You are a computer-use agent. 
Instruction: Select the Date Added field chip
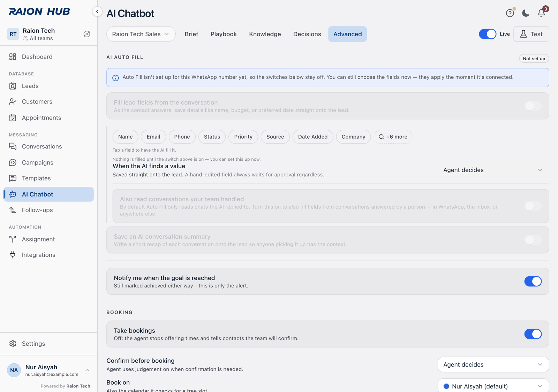(313, 137)
